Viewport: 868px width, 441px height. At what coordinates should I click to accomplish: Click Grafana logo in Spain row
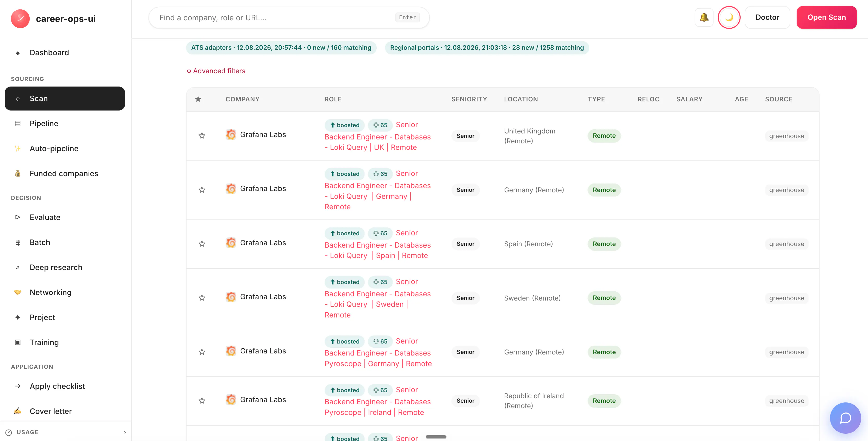point(231,243)
